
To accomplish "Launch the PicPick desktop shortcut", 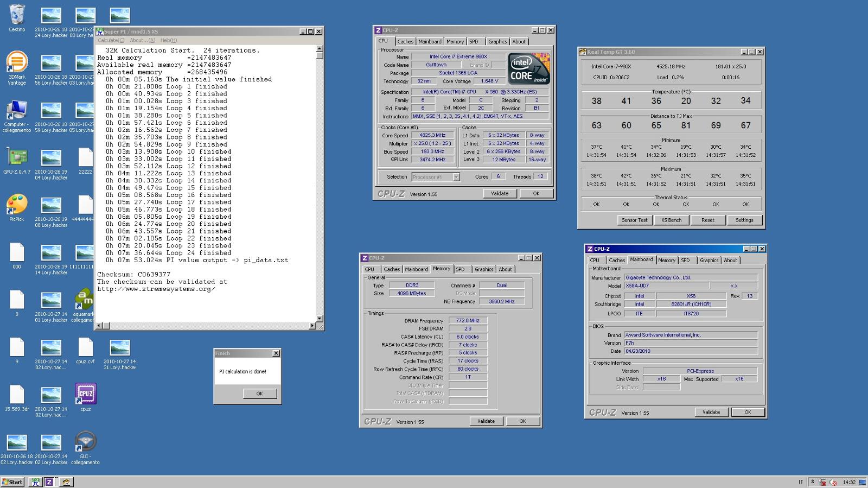I will (x=17, y=208).
